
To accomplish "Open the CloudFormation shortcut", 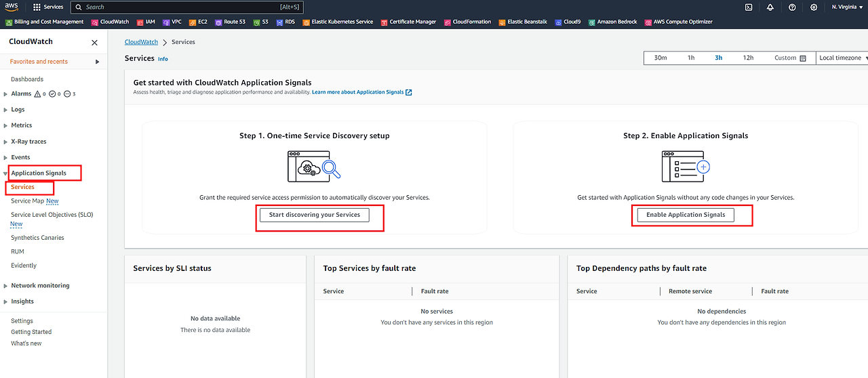I will 467,22.
